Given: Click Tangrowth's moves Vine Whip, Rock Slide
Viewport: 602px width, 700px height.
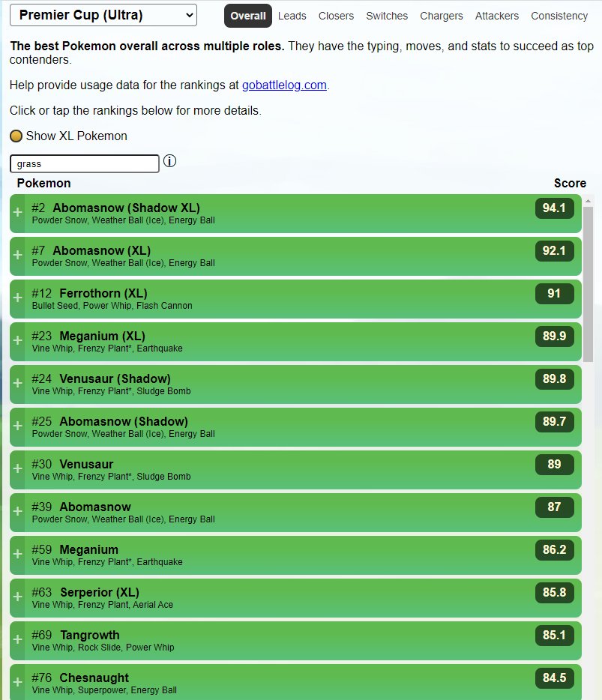Looking at the screenshot, I should click(x=103, y=648).
